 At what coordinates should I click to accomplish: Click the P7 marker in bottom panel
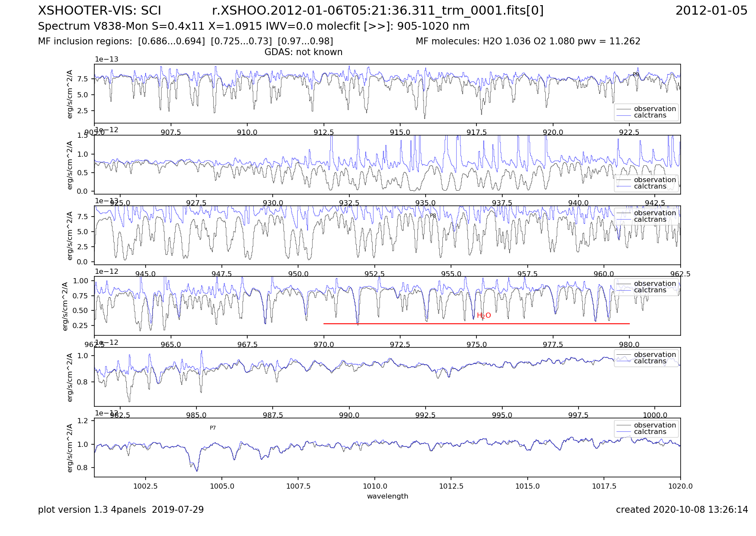[213, 428]
